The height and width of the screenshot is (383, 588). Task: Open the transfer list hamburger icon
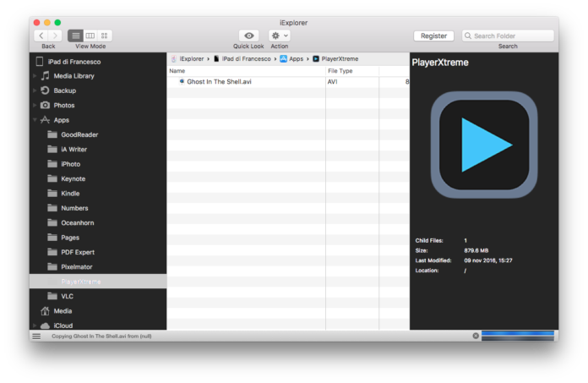click(36, 336)
